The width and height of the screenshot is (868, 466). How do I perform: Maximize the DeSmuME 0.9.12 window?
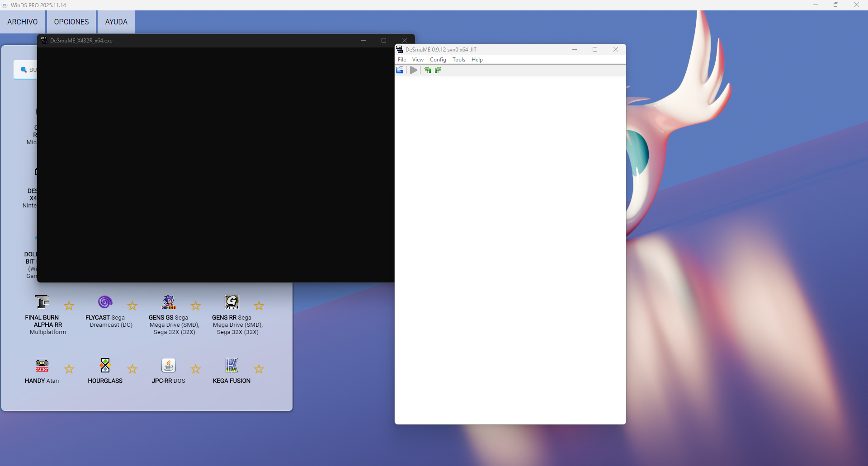595,49
